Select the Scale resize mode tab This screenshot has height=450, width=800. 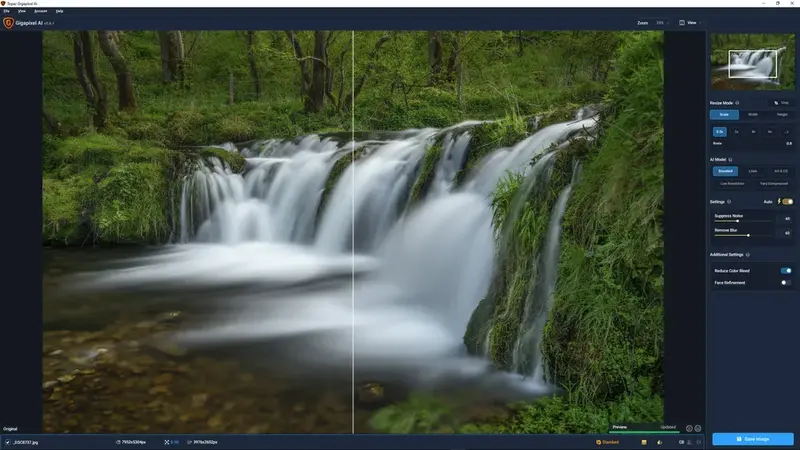724,115
